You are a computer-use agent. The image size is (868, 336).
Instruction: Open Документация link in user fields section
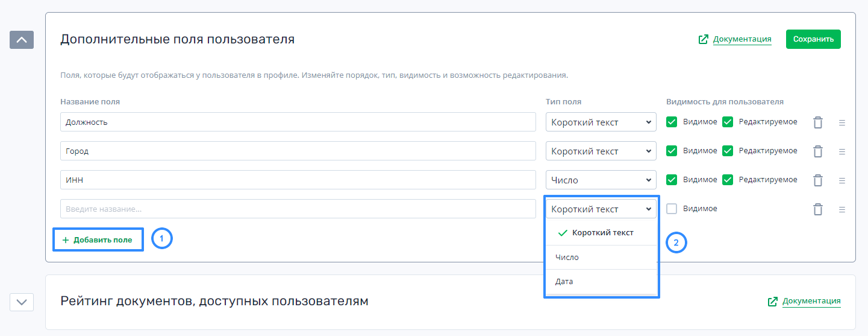pos(742,39)
